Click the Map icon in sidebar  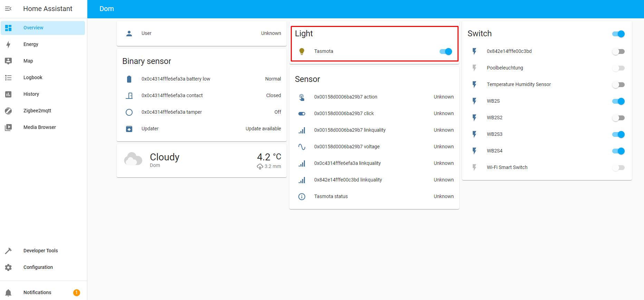(8, 61)
